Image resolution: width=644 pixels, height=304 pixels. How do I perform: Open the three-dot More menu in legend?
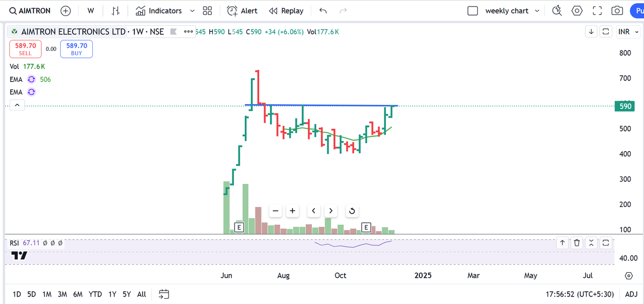pyautogui.click(x=188, y=32)
